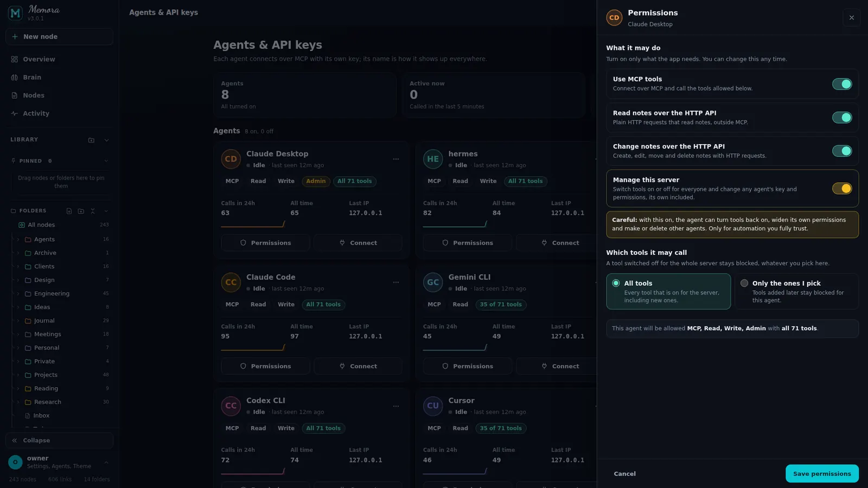The image size is (868, 488).
Task: Open Codex CLI card options menu
Action: pyautogui.click(x=396, y=406)
